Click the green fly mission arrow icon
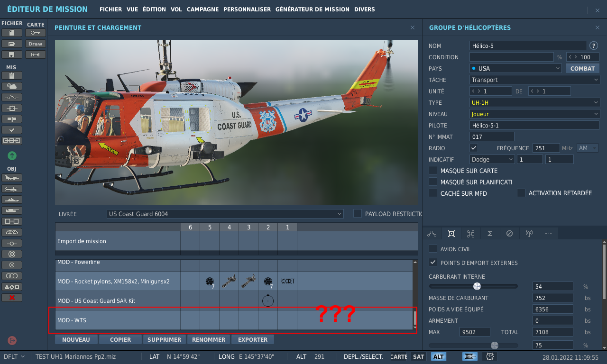607x364 pixels. 12,155
